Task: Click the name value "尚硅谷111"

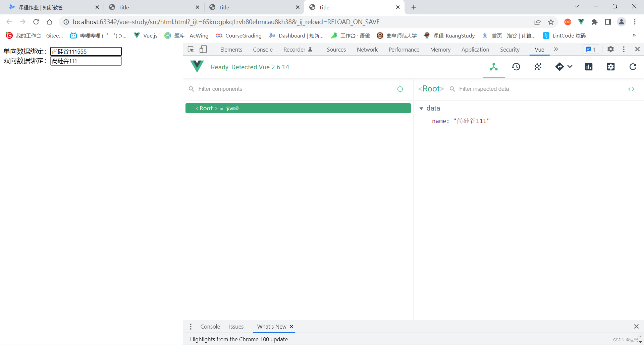Action: 471,121
